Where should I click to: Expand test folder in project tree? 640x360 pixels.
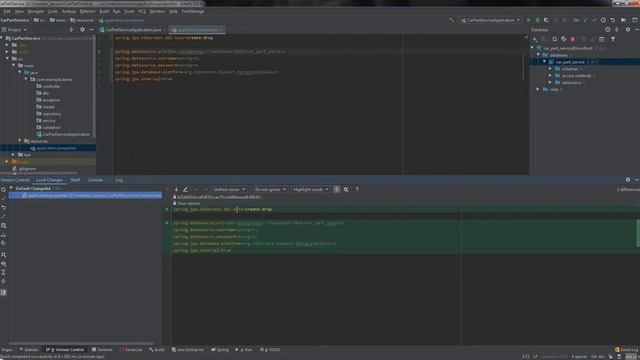click(x=13, y=155)
